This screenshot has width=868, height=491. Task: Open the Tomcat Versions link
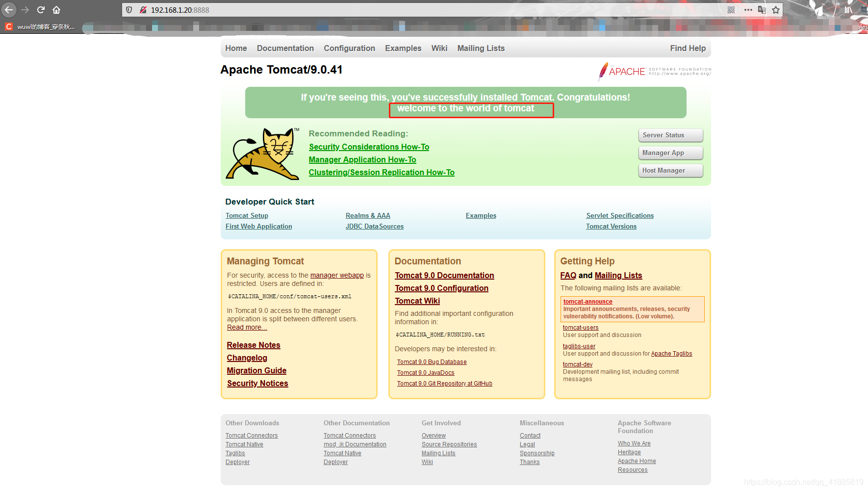point(611,227)
